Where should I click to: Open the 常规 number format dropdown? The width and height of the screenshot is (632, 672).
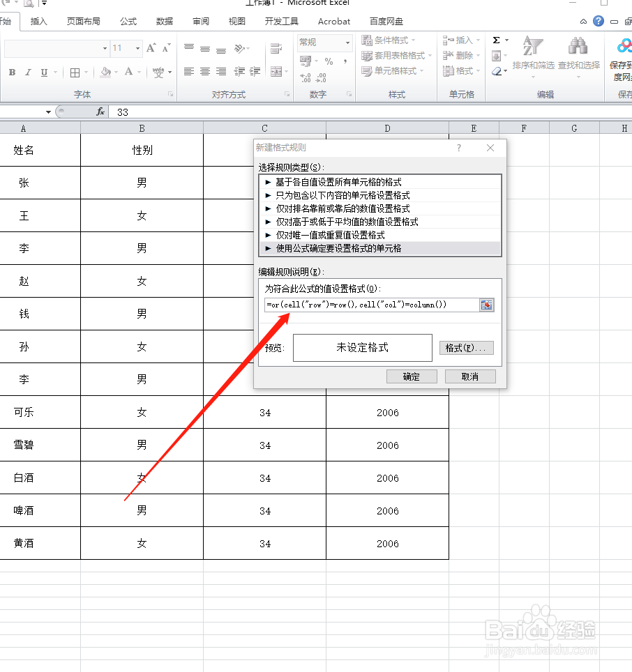tap(348, 42)
